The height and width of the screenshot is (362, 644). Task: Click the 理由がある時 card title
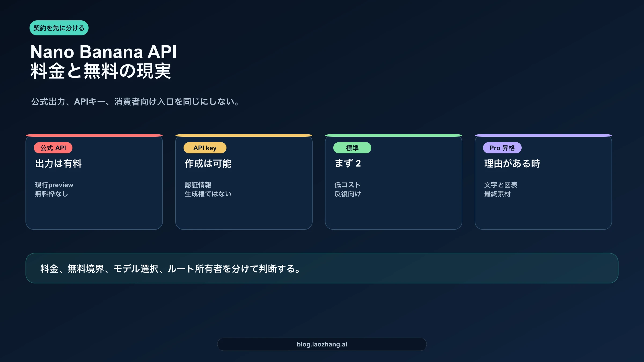point(512,163)
